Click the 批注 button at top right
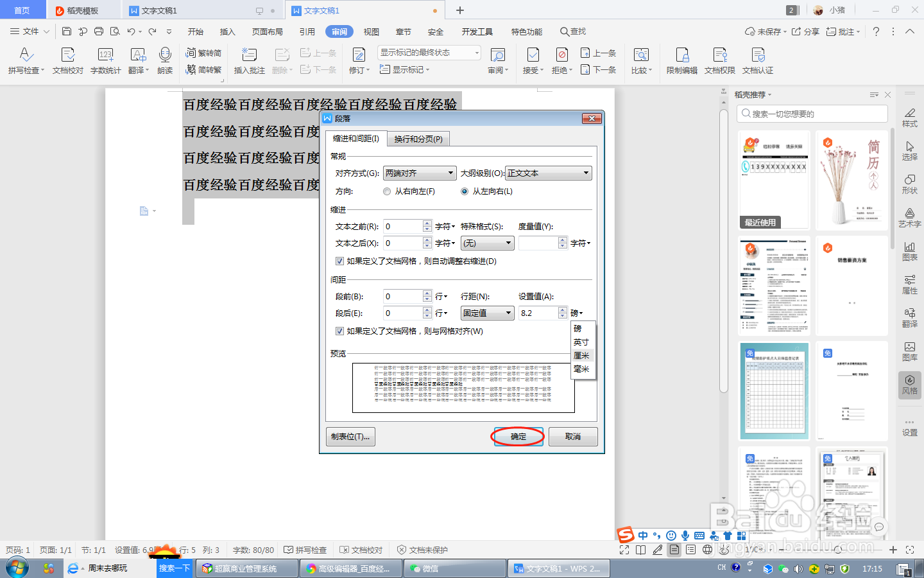The height and width of the screenshot is (578, 924). coord(843,31)
